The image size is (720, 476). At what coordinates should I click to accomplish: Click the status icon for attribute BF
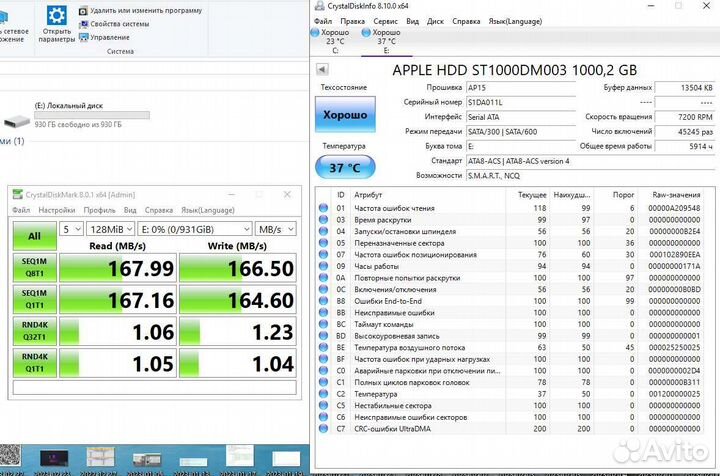323,359
